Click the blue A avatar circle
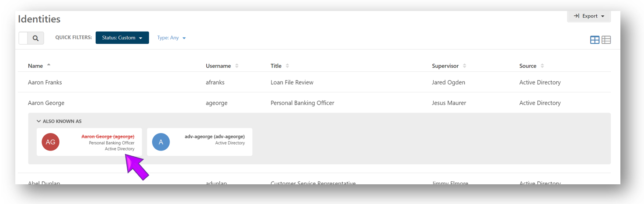 pyautogui.click(x=160, y=142)
